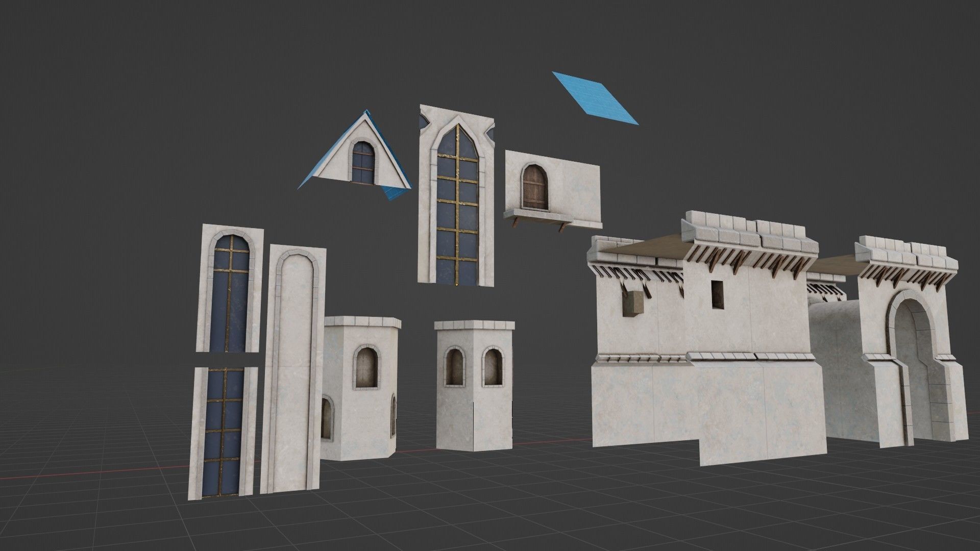Select the square tower with two arched windows
This screenshot has height=551, width=980.
pyautogui.click(x=474, y=386)
